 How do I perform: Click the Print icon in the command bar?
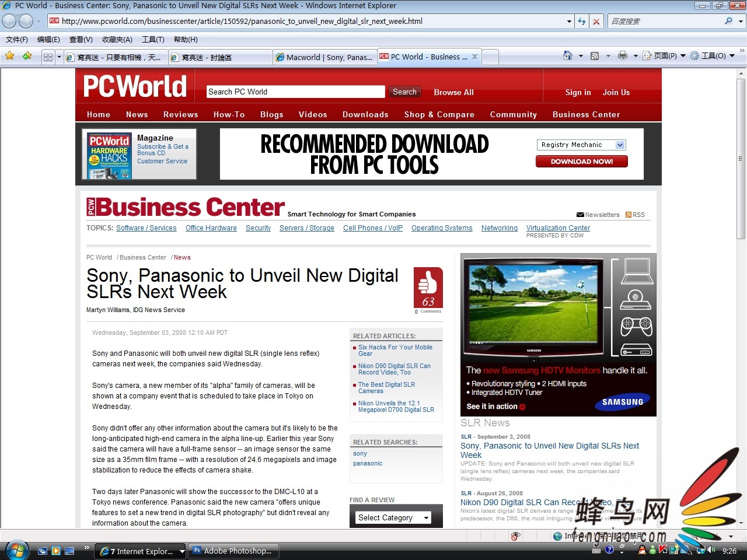pos(623,55)
